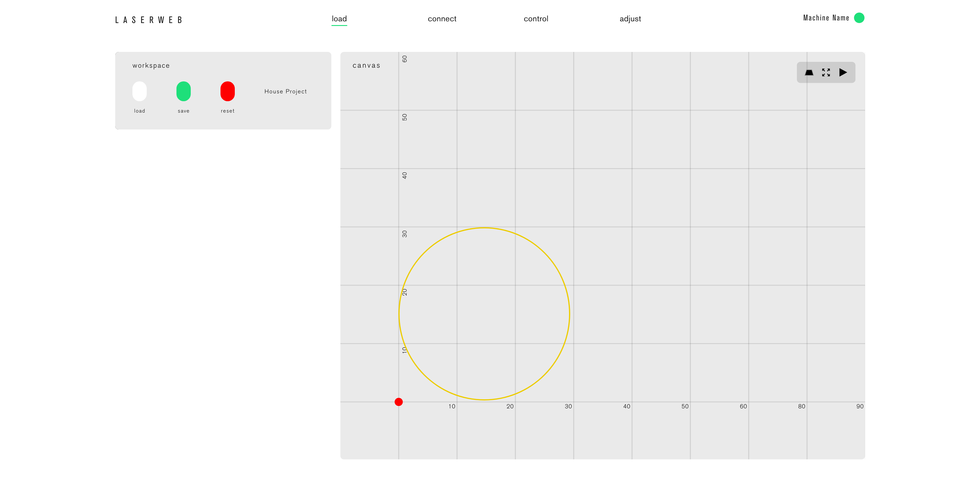Select the red origin point on canvas

[x=398, y=402]
